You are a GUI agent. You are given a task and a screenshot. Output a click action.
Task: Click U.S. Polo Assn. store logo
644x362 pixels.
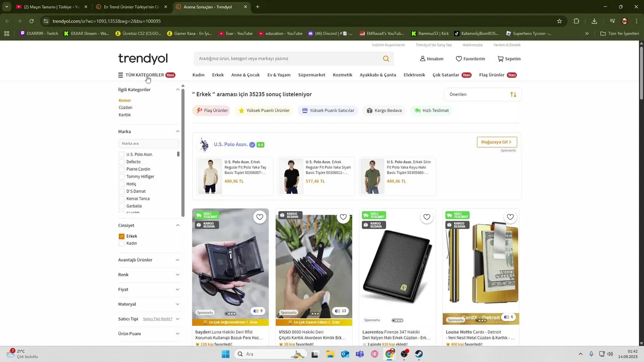pyautogui.click(x=204, y=145)
